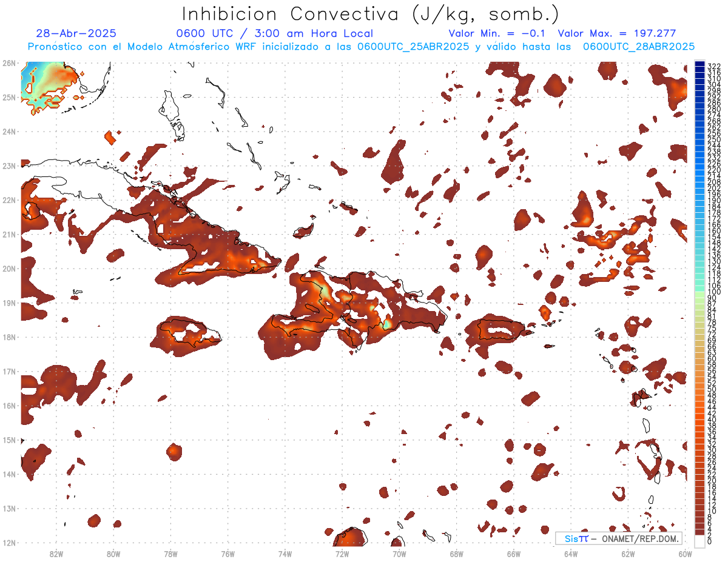Click the '16N' latitude label
728x562 pixels.
tap(8, 406)
